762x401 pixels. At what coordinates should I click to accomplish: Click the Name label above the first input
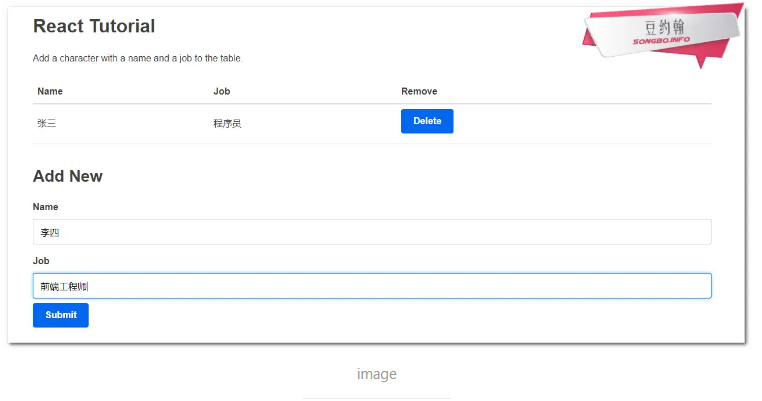coord(45,207)
